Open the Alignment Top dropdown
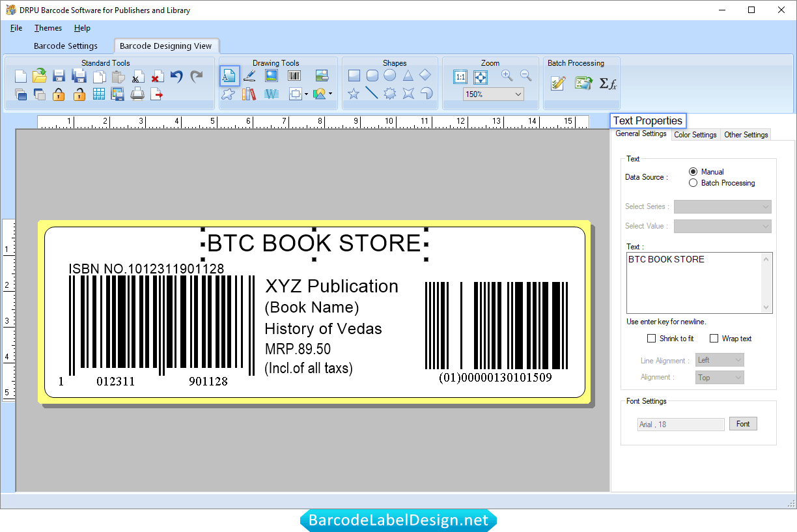 coord(720,377)
